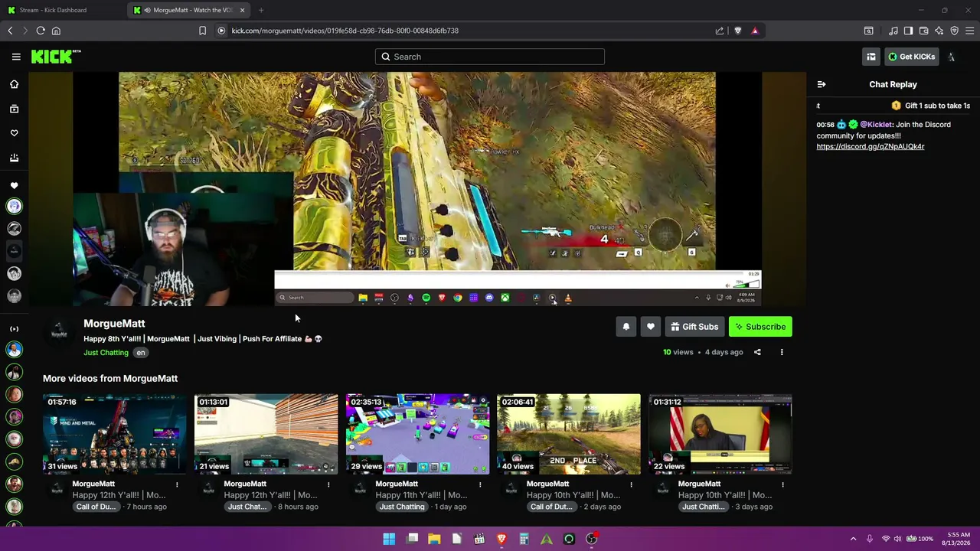Collapse the Chat Replay panel
This screenshot has width=980, height=551.
tap(822, 84)
